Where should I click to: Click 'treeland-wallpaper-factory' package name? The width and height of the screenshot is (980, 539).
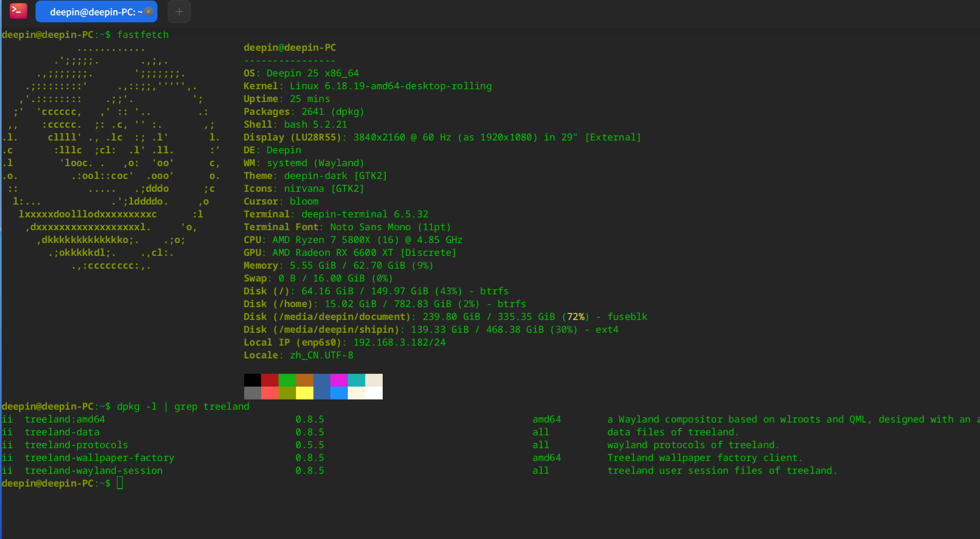click(x=100, y=458)
